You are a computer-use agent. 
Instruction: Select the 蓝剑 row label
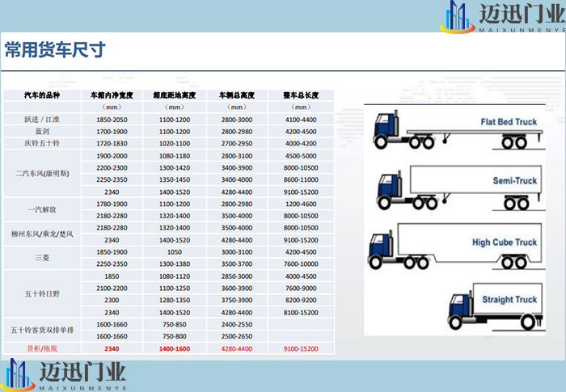(42, 132)
